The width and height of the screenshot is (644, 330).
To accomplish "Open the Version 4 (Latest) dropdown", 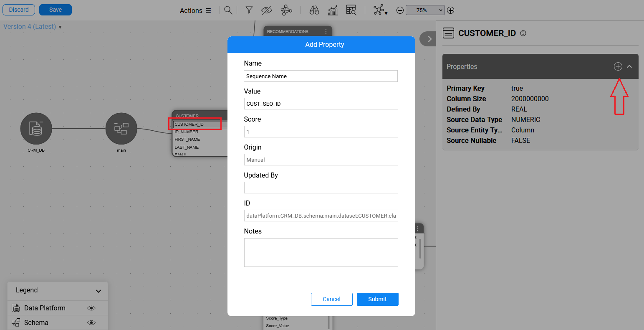I will pyautogui.click(x=33, y=27).
